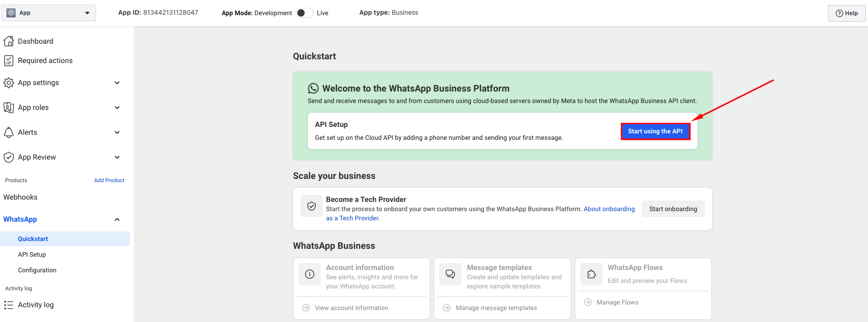
Task: Go to Dashboard
Action: [35, 41]
